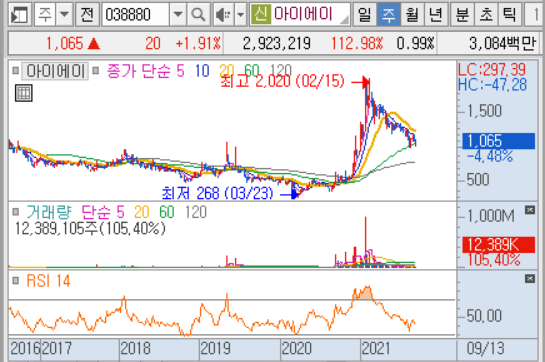
Task: Click the volume ratio 112.98%
Action: point(357,44)
